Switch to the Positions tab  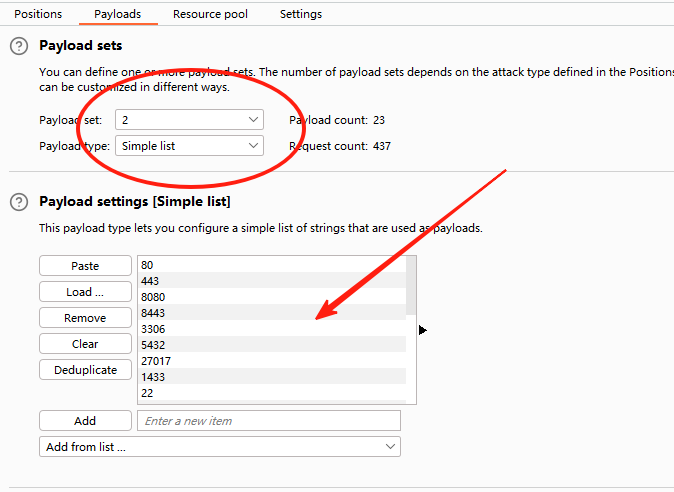[38, 14]
